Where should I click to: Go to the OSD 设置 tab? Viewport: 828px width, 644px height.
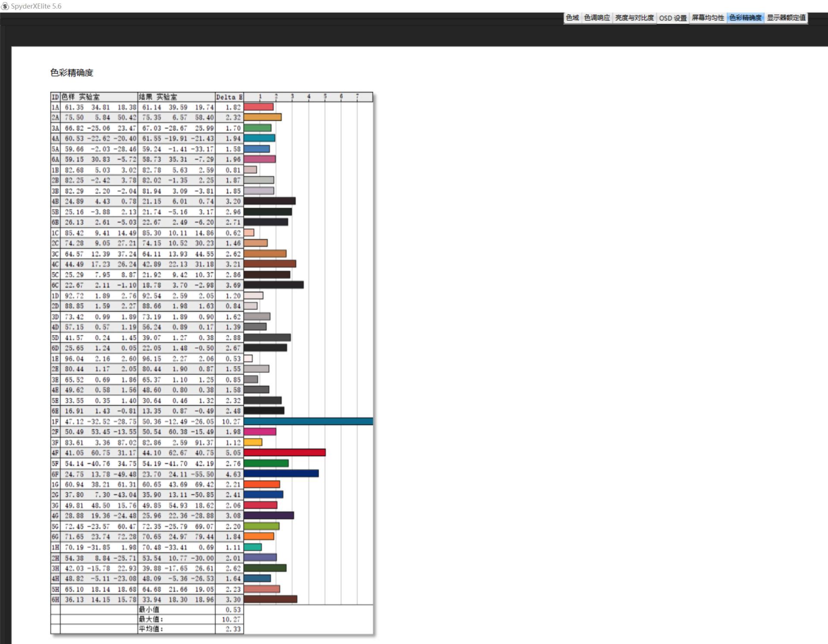672,18
